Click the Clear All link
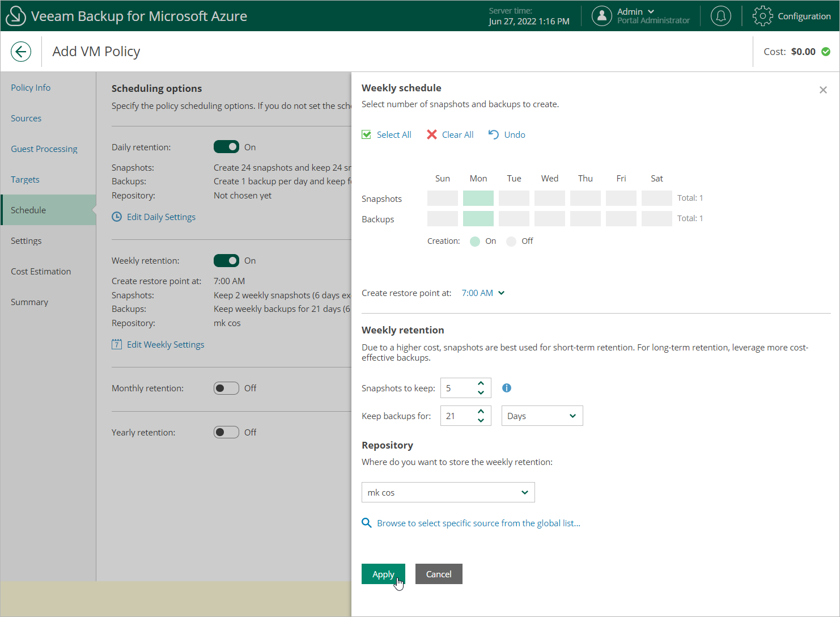840x617 pixels. pos(457,134)
